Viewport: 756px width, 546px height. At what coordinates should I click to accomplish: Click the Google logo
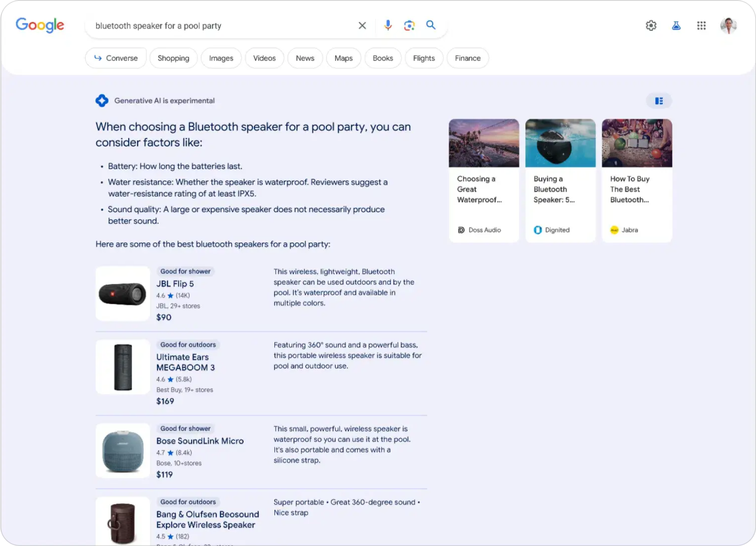40,25
